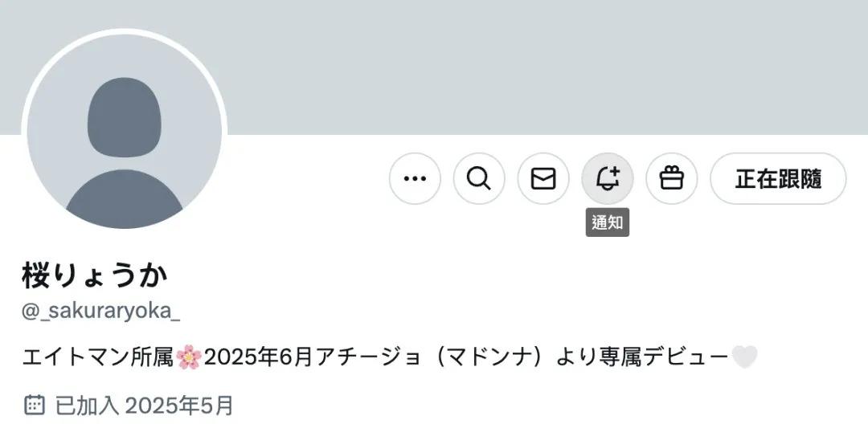Send a direct message via envelope icon
Viewport: 868px width, 428px height.
543,178
